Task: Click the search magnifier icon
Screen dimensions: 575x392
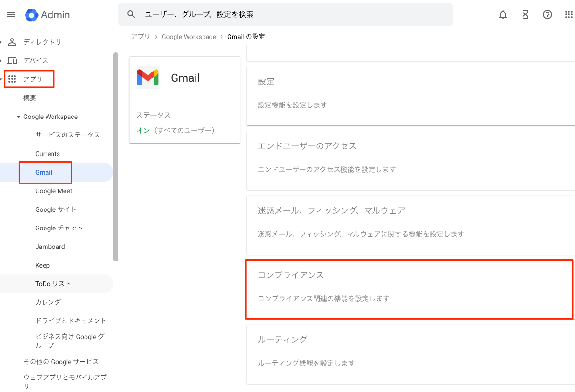Action: click(131, 14)
